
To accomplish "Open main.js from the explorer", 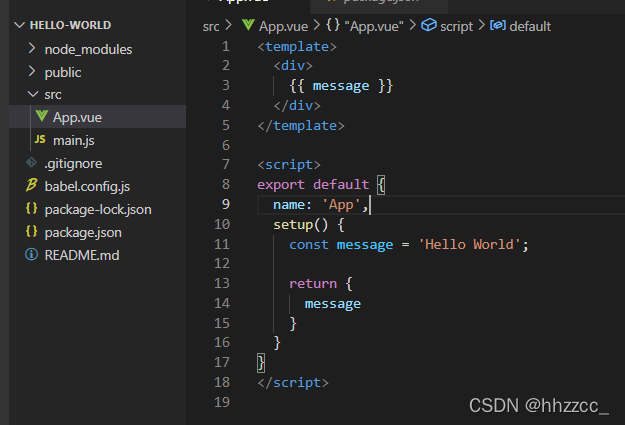I will click(x=74, y=140).
